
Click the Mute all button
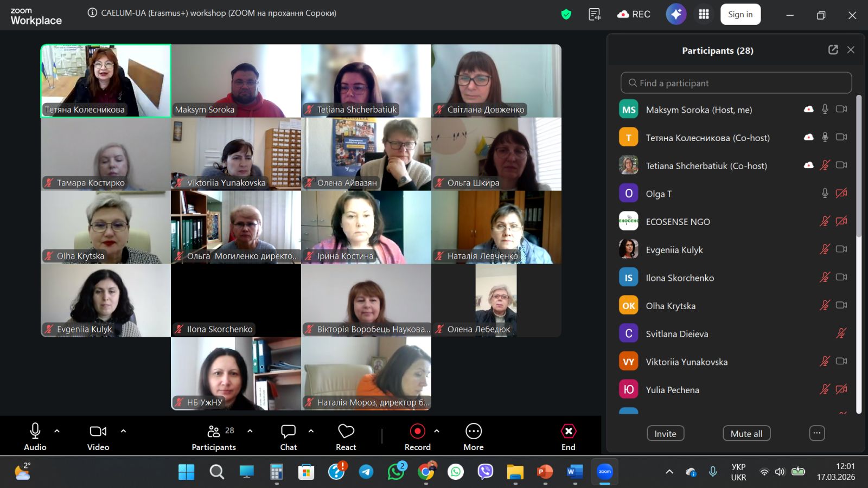746,433
